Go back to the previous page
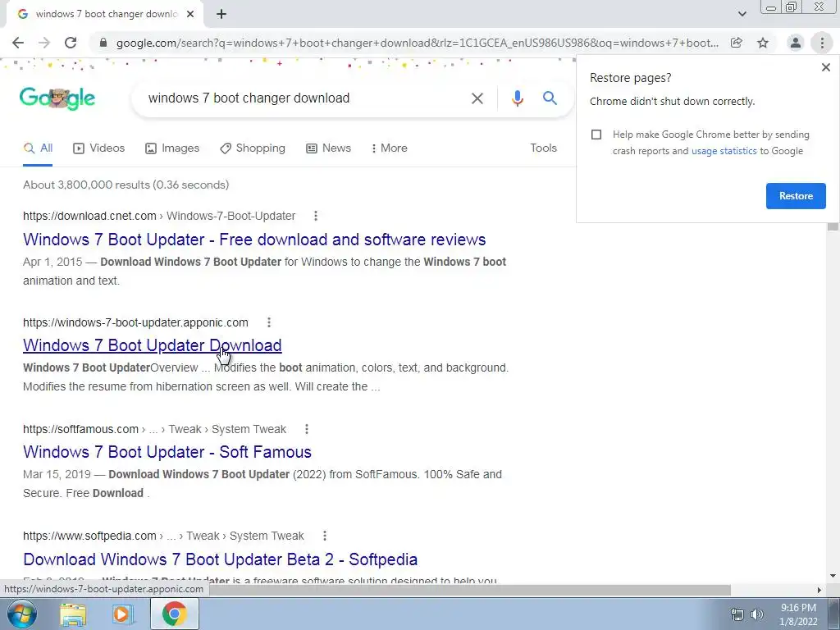The width and height of the screenshot is (840, 630). [x=18, y=43]
